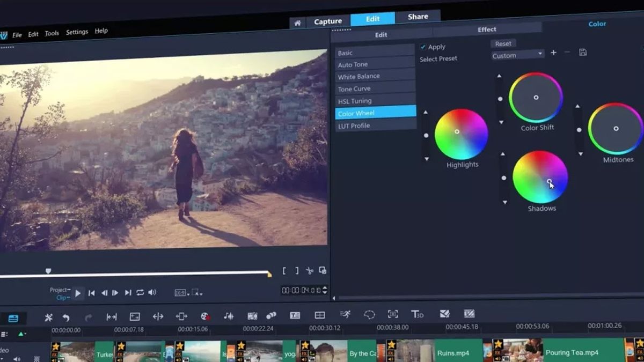
Task: Mute the preview audio
Action: click(152, 293)
